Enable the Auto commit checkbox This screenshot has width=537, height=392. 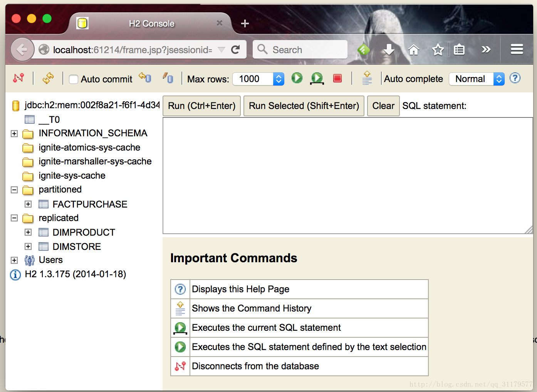click(x=74, y=79)
